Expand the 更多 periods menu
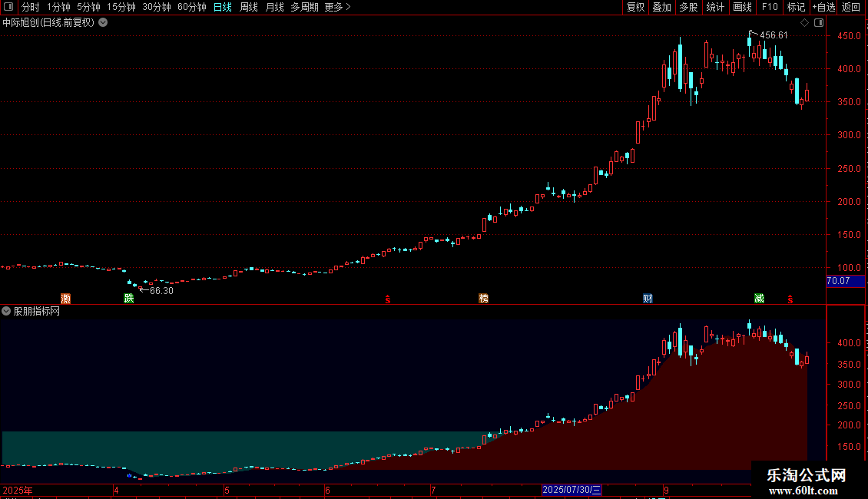This screenshot has height=499, width=868. (338, 7)
